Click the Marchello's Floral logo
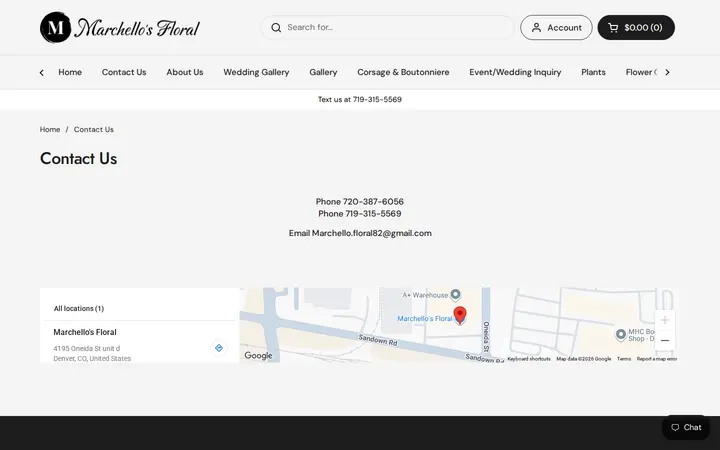720x450 pixels. pos(120,28)
